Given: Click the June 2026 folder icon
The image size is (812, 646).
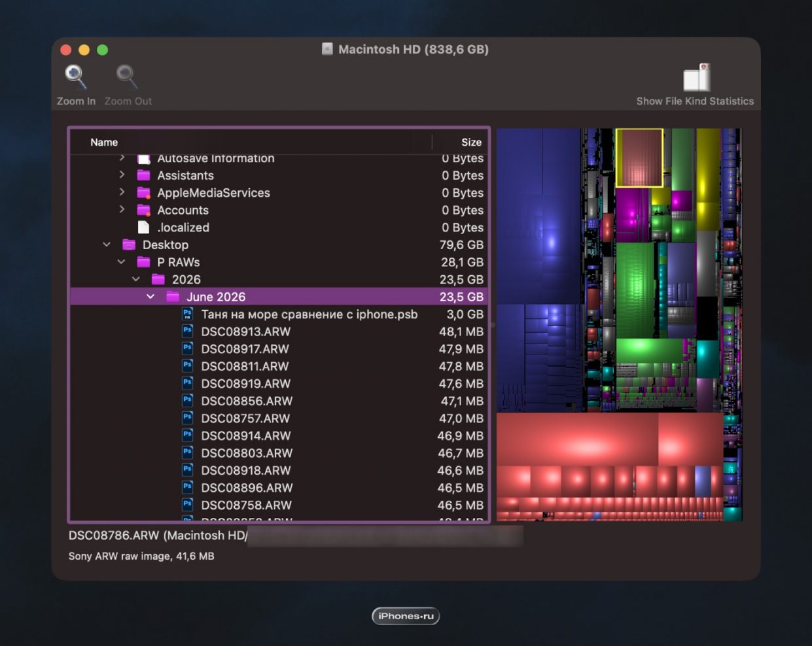Looking at the screenshot, I should point(173,297).
